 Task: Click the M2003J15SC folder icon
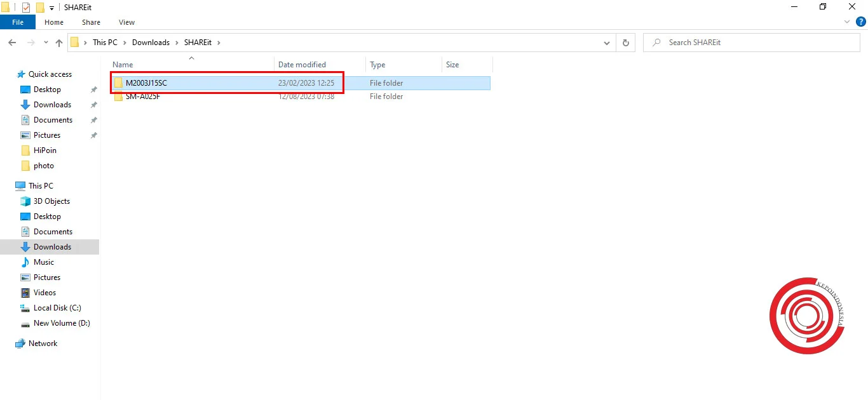118,83
